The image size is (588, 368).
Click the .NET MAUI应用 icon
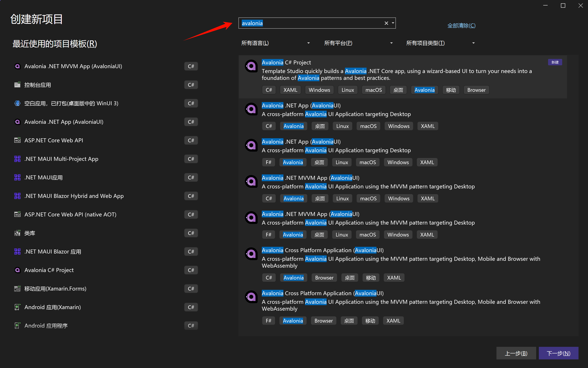pyautogui.click(x=17, y=177)
